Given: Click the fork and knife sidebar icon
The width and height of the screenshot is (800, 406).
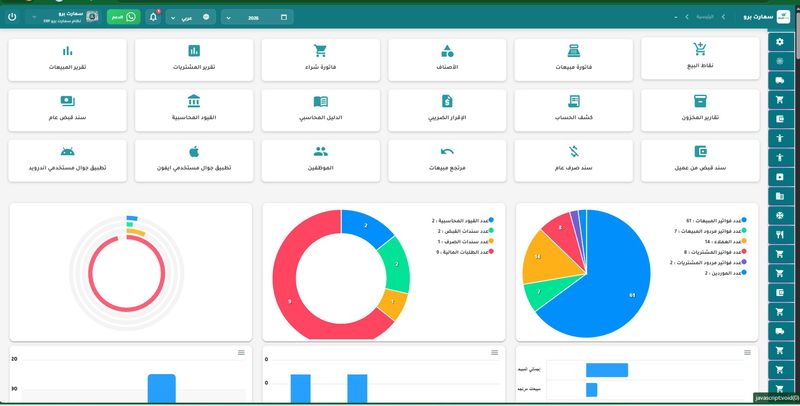Looking at the screenshot, I should [779, 235].
